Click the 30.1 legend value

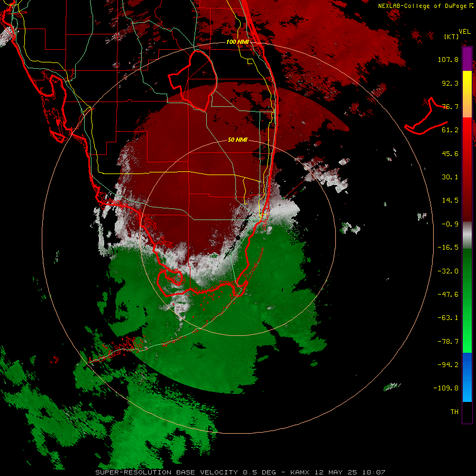click(450, 177)
